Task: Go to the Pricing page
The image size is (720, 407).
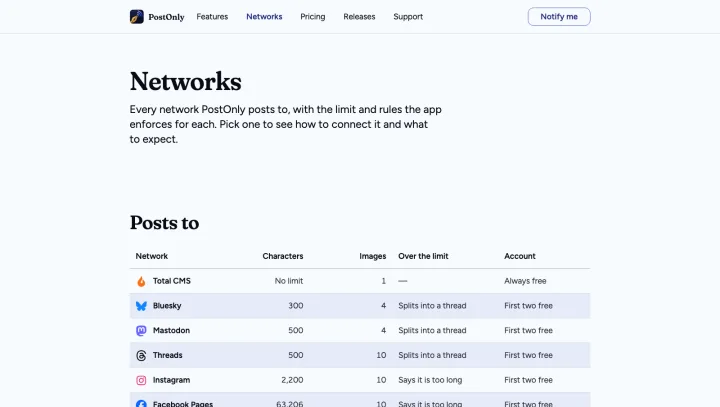Action: coord(313,17)
